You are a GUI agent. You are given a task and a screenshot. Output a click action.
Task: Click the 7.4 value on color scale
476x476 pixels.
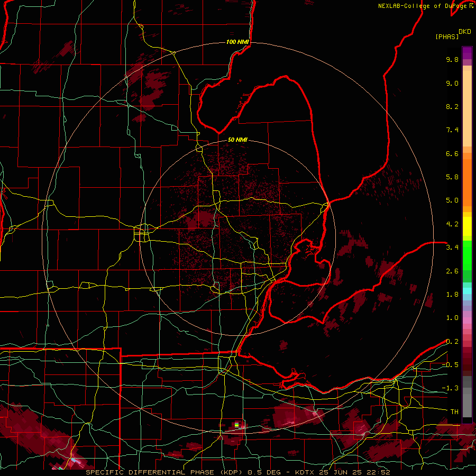point(452,130)
